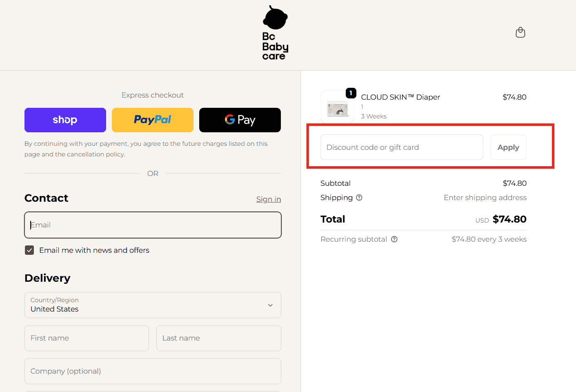Uncheck Email me with news and offers
Viewport: 576px width, 392px height.
point(29,250)
